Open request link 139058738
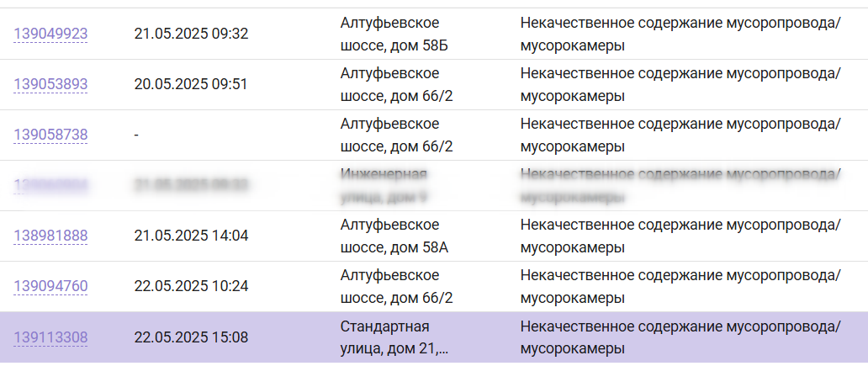This screenshot has height=366, width=868. click(x=50, y=135)
